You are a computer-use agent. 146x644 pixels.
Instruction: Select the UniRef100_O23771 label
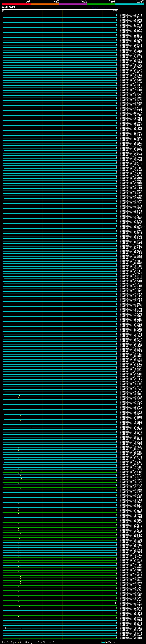pyautogui.click(x=131, y=100)
